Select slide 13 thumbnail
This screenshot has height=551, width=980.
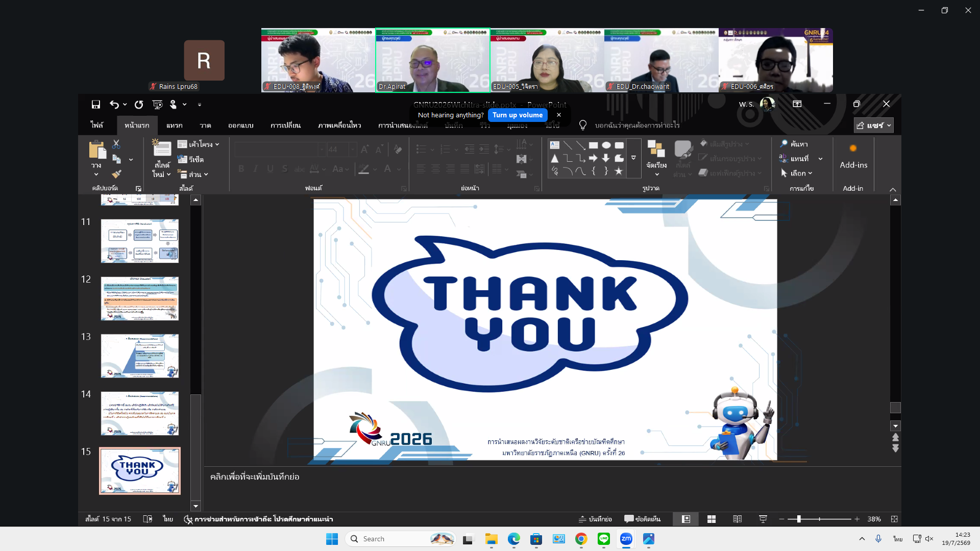tap(140, 356)
